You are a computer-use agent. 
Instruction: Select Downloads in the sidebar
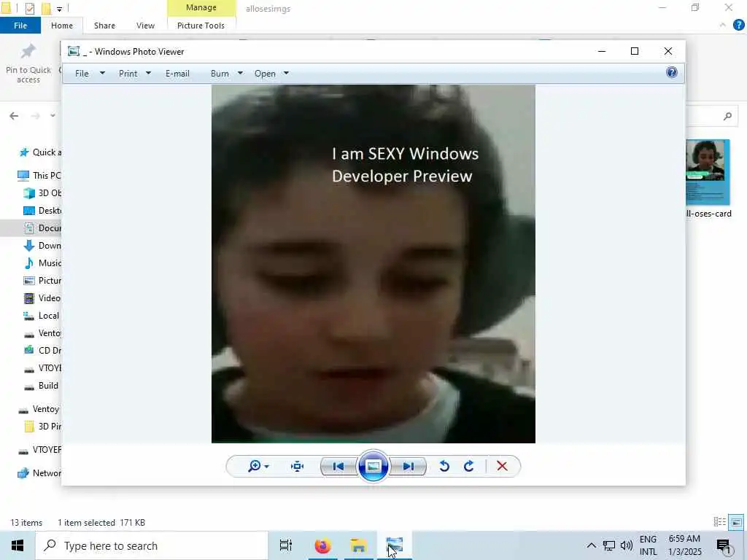[x=42, y=246]
